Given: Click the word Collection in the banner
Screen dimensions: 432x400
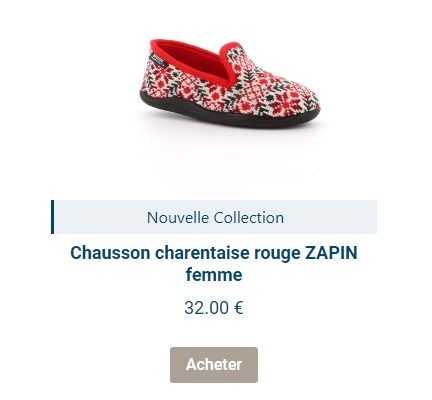Looking at the screenshot, I should [249, 218].
